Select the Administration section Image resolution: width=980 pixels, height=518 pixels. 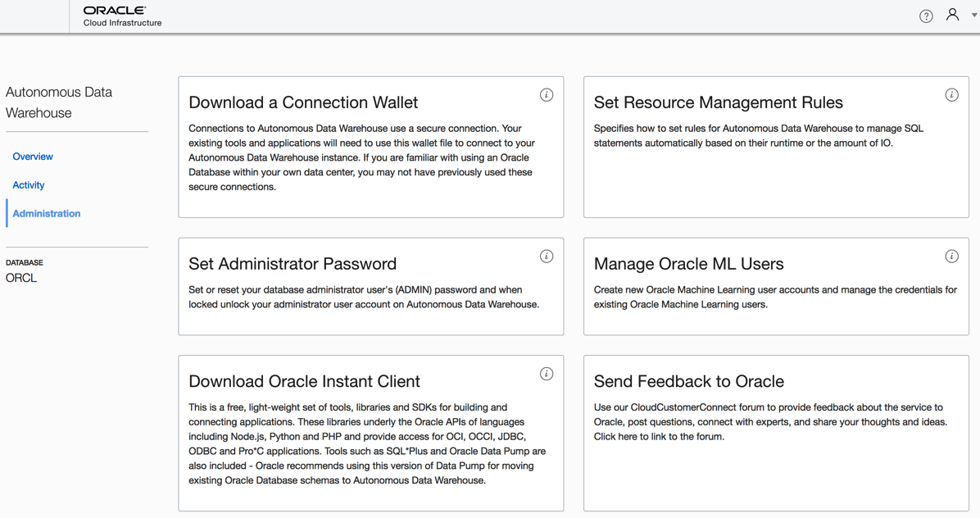click(46, 214)
